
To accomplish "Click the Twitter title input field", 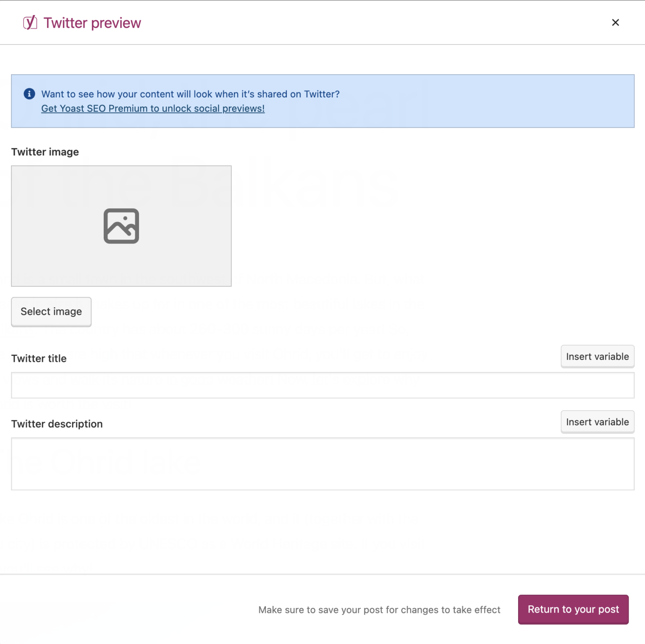I will coord(322,385).
